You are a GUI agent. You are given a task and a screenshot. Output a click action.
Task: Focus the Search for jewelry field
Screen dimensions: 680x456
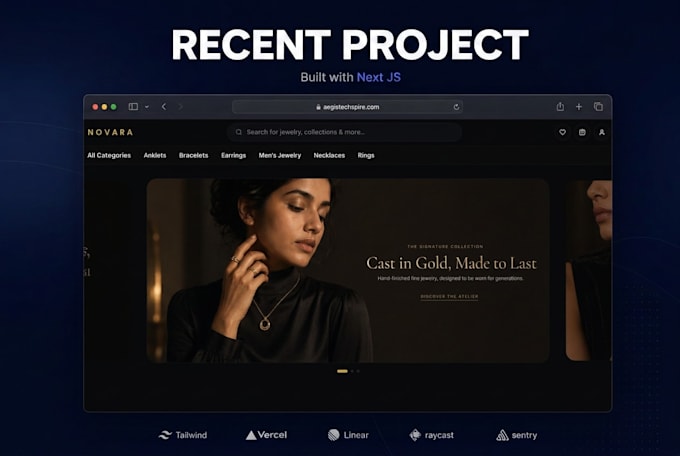pos(344,132)
